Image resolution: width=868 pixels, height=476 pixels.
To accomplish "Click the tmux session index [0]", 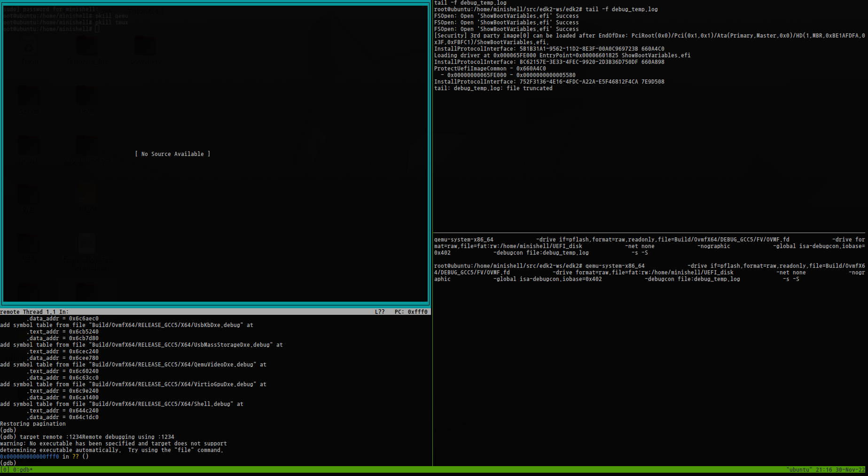I will point(4,470).
